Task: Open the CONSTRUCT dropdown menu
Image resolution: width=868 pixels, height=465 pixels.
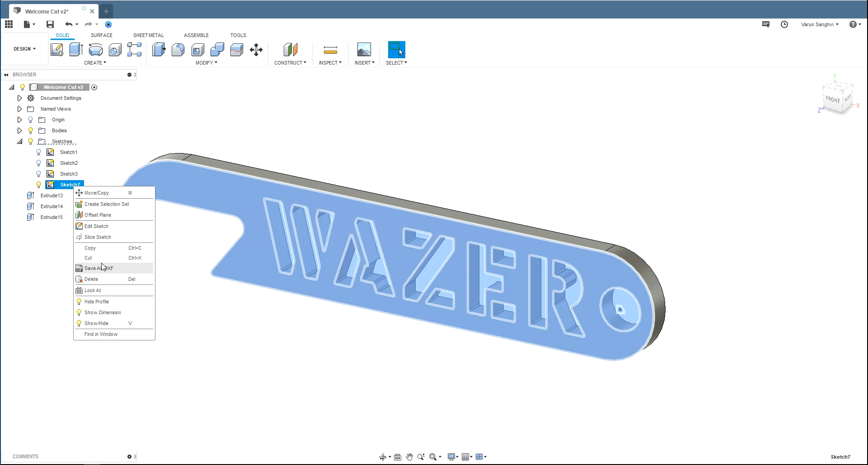Action: (290, 63)
